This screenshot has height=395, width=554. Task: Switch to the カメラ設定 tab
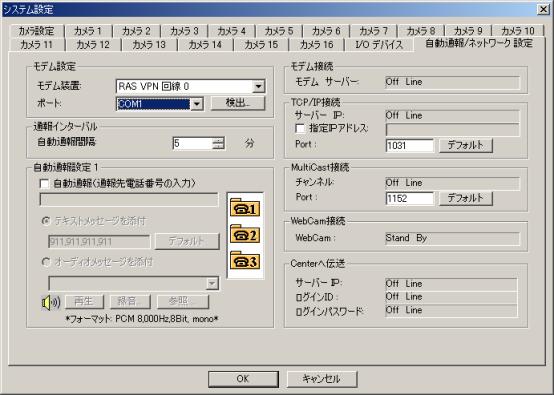click(x=36, y=31)
